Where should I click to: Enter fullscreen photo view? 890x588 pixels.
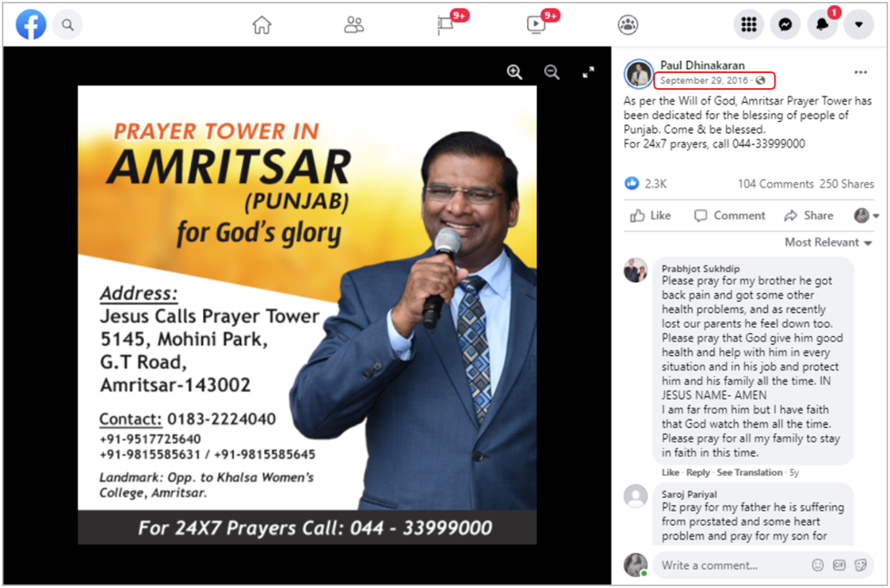589,72
